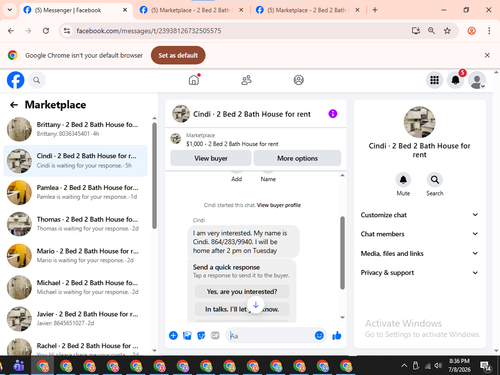Screen dimensions: 500x375
Task: Bookmark this page with the star icon
Action: click(447, 31)
